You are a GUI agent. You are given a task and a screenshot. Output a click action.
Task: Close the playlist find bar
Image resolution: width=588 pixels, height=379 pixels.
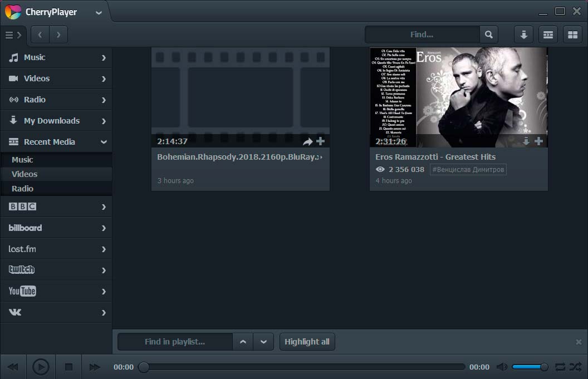pos(579,342)
